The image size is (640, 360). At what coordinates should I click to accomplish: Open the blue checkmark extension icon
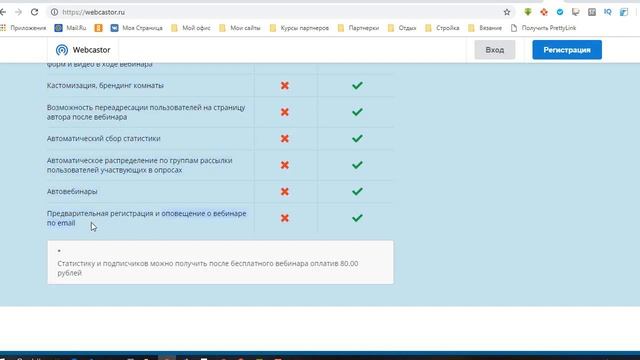(560, 12)
